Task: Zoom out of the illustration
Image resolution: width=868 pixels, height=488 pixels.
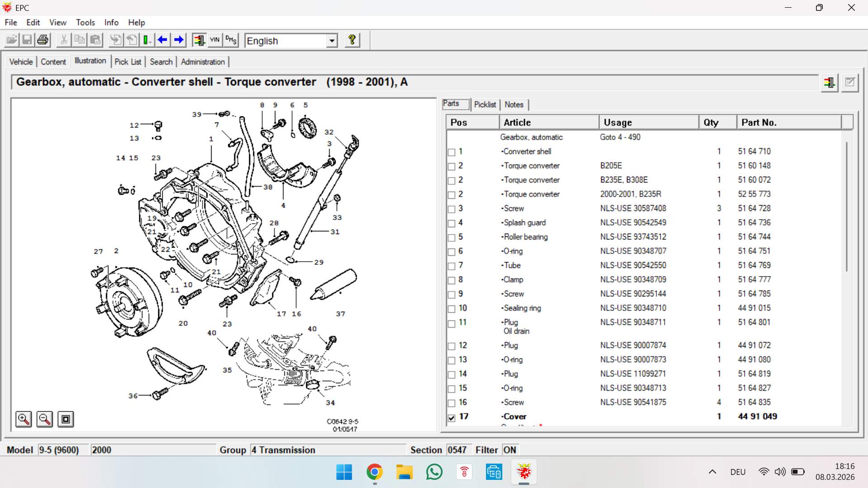Action: pyautogui.click(x=44, y=419)
